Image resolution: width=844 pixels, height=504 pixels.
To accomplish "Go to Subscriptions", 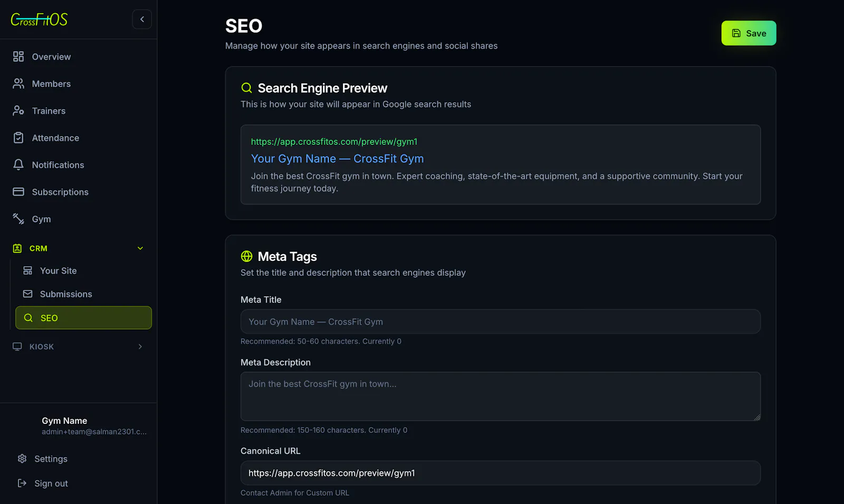I will (79, 192).
